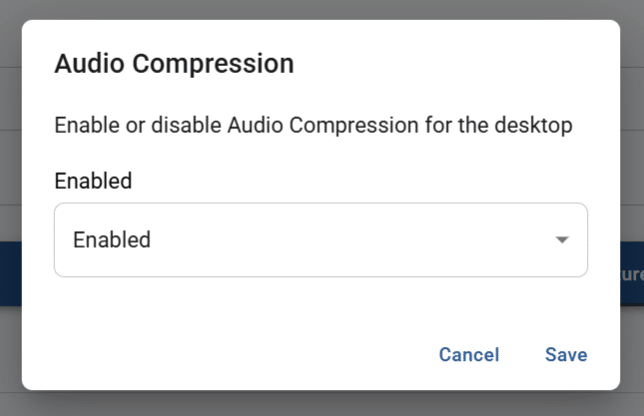The width and height of the screenshot is (644, 416).
Task: Click the dimmed backdrop below the dialog
Action: [320, 403]
